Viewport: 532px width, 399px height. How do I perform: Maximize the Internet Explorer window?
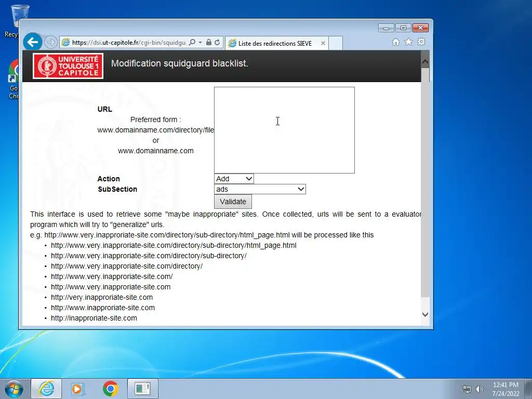403,28
